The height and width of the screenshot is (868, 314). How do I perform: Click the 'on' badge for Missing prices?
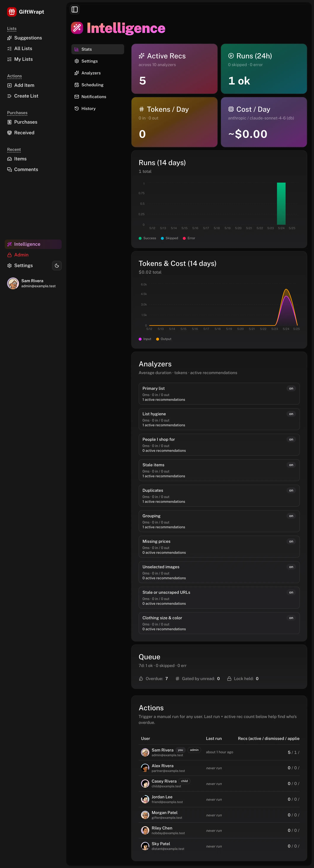pyautogui.click(x=291, y=541)
